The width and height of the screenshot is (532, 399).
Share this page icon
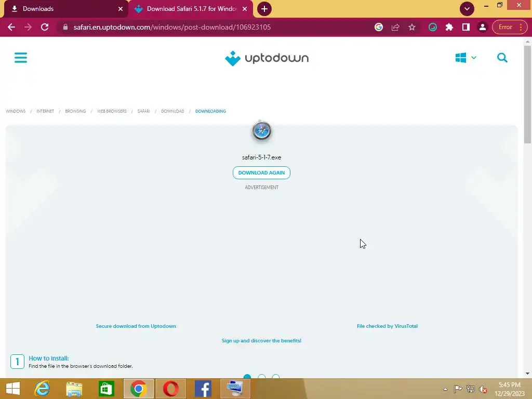395,27
